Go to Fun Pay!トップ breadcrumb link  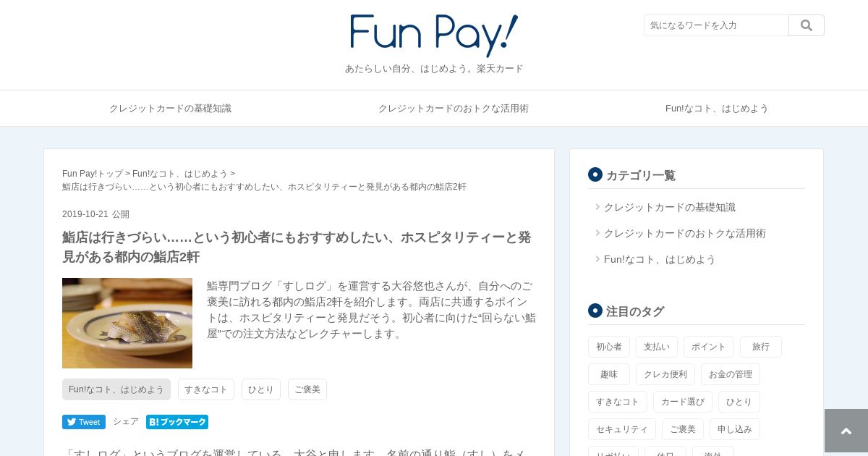click(x=93, y=174)
